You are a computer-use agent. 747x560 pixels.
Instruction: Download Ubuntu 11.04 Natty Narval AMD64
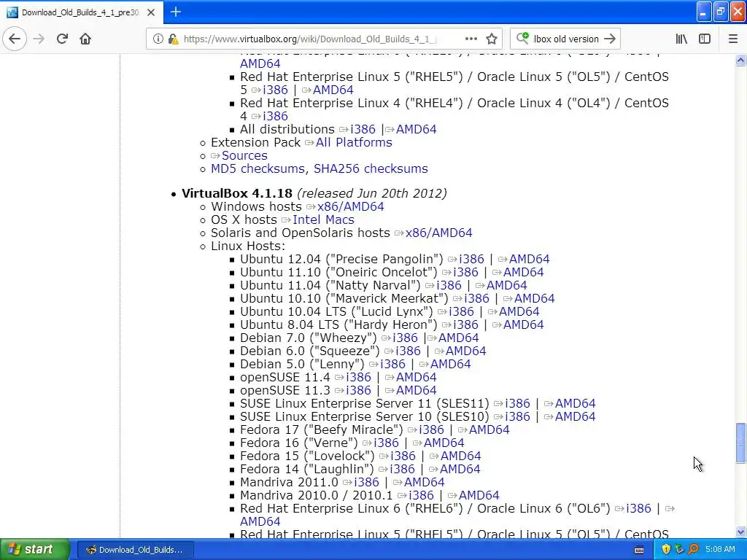(x=506, y=285)
